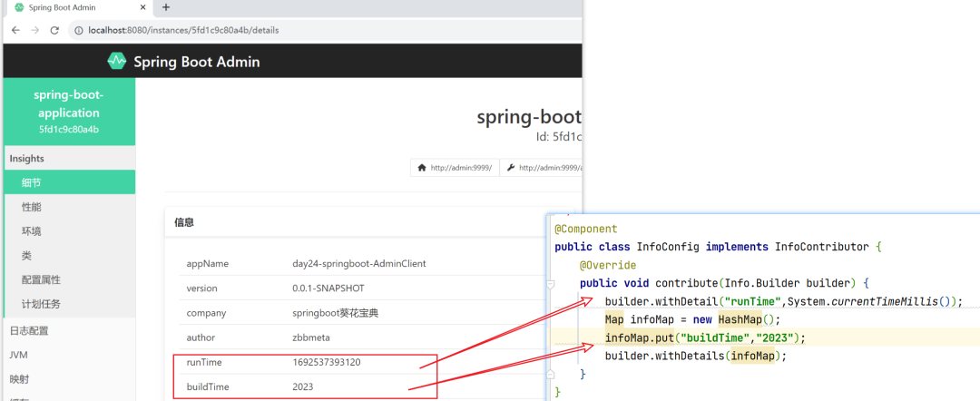Open the 性能 sidebar item
Image resolution: width=980 pixels, height=401 pixels.
[69, 207]
